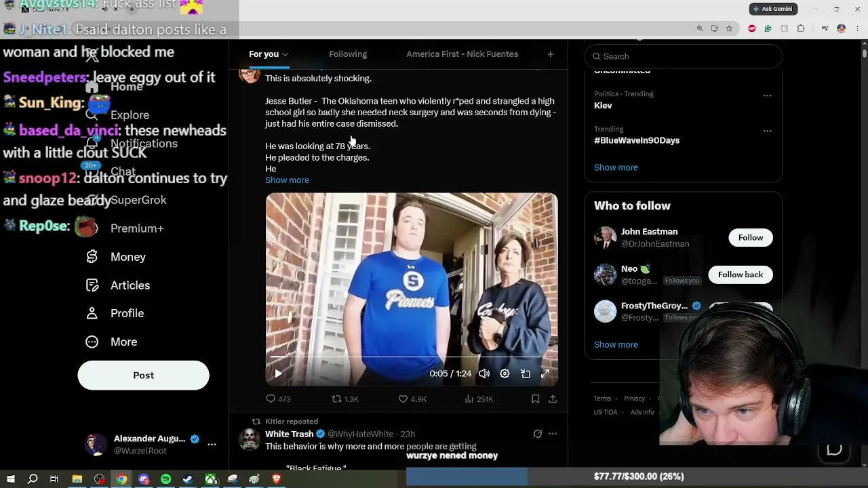Viewport: 868px width, 488px height.
Task: Open the browser profile avatar
Action: (841, 28)
